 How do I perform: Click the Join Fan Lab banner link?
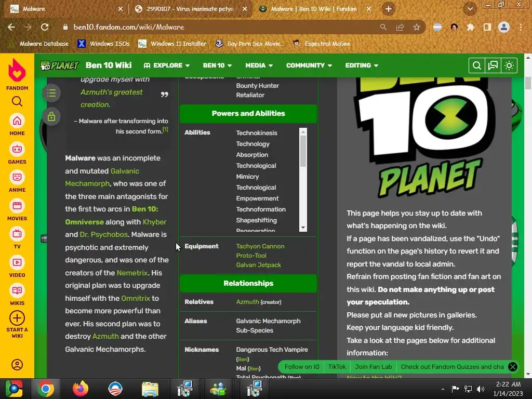(x=373, y=367)
